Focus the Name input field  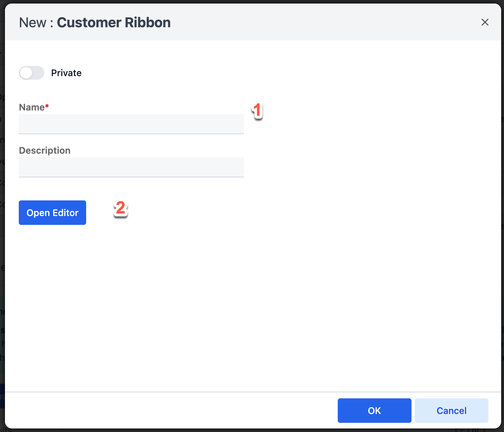(131, 124)
